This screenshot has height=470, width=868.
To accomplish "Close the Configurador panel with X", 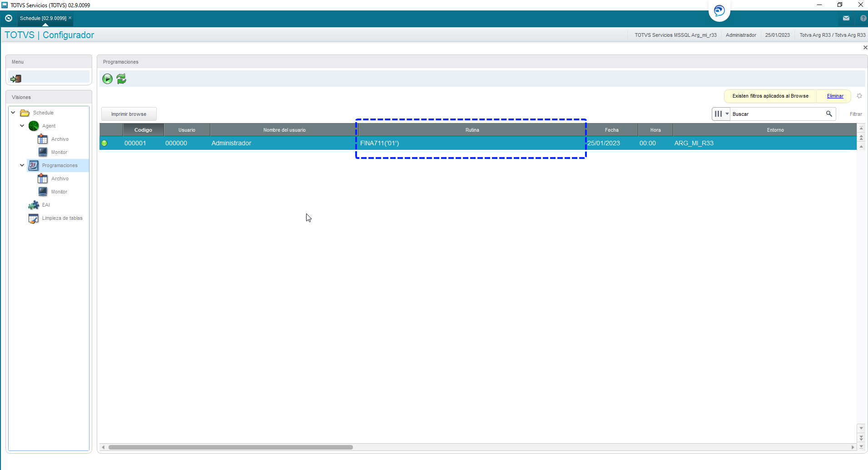I will tap(865, 48).
